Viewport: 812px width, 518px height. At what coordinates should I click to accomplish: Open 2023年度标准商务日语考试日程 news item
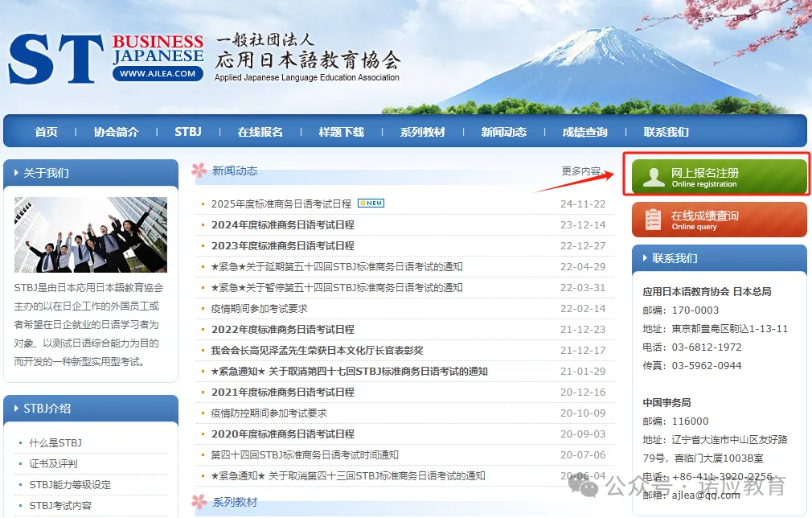[x=283, y=245]
